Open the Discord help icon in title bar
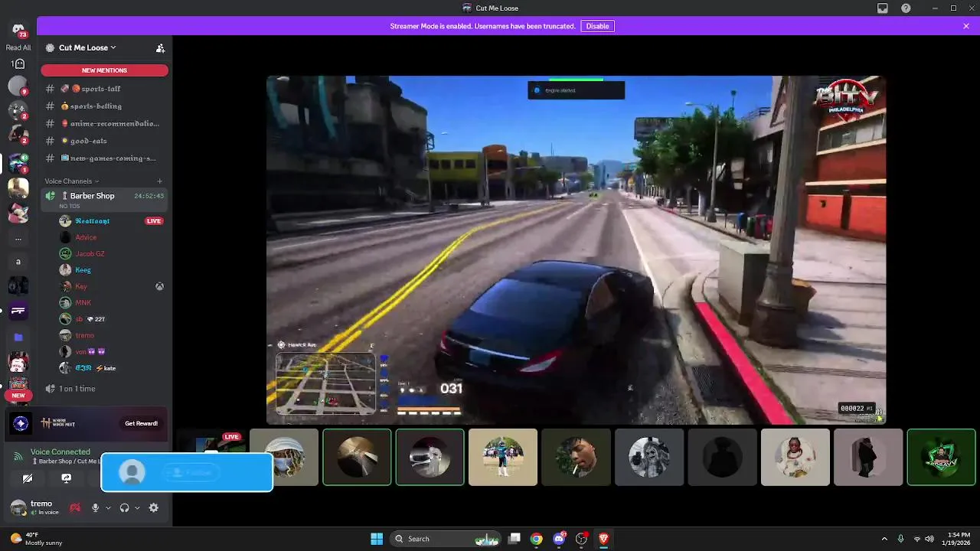Viewport: 980px width, 551px height. click(906, 8)
